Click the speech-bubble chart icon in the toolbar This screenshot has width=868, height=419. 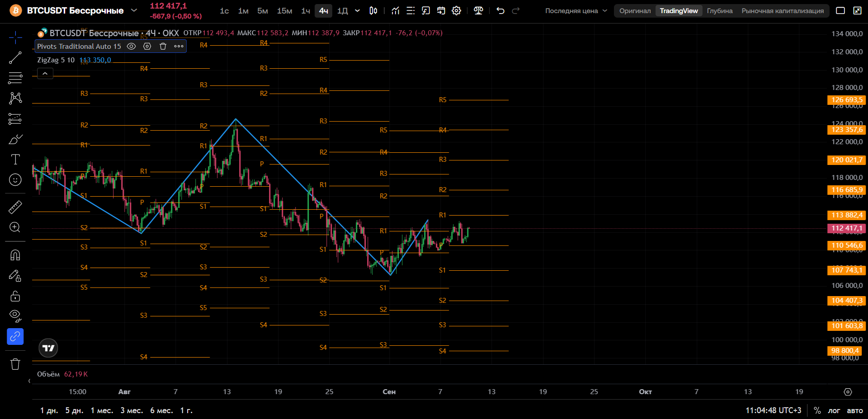click(x=426, y=10)
